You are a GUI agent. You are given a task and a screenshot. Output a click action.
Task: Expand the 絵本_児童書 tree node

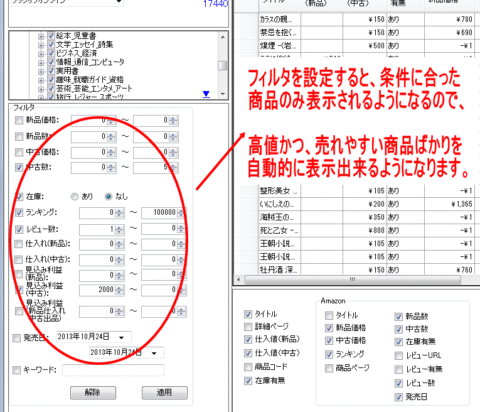pos(41,36)
